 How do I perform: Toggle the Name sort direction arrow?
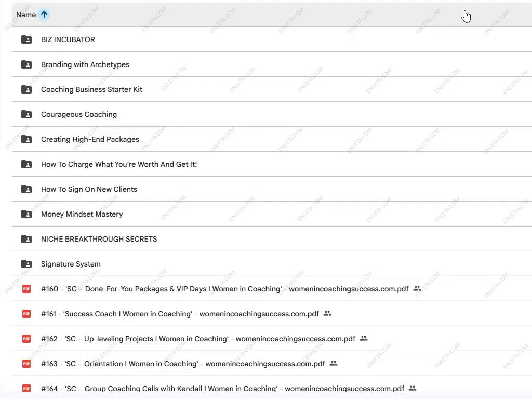coord(44,15)
